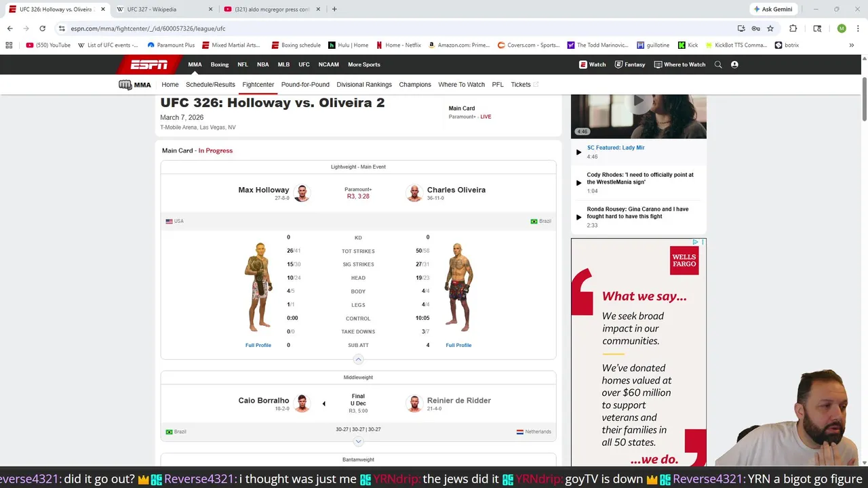Viewport: 868px width, 488px height.
Task: Open the password manager key icon
Action: [755, 28]
